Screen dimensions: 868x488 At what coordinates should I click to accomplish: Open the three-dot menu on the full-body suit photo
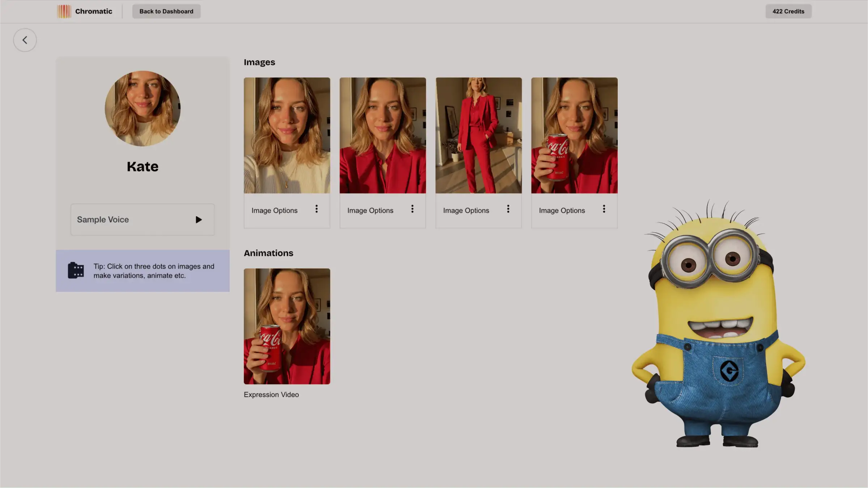tap(508, 209)
